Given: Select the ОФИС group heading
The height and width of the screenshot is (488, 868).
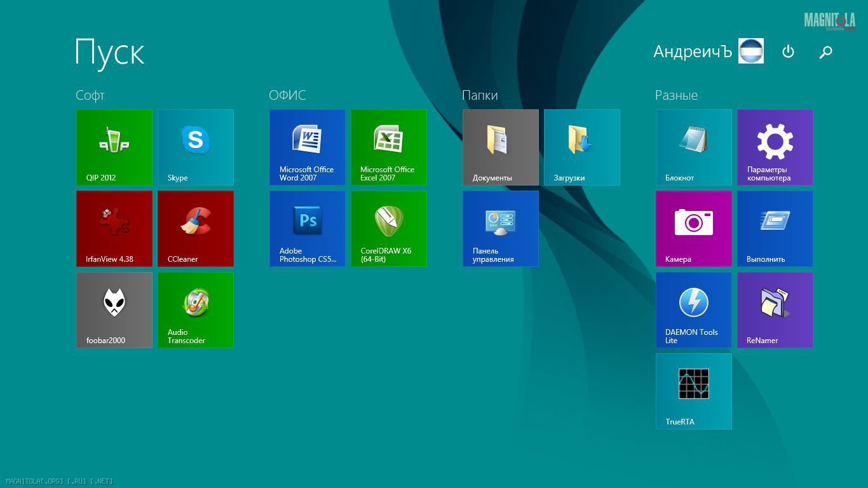Looking at the screenshot, I should coord(287,95).
